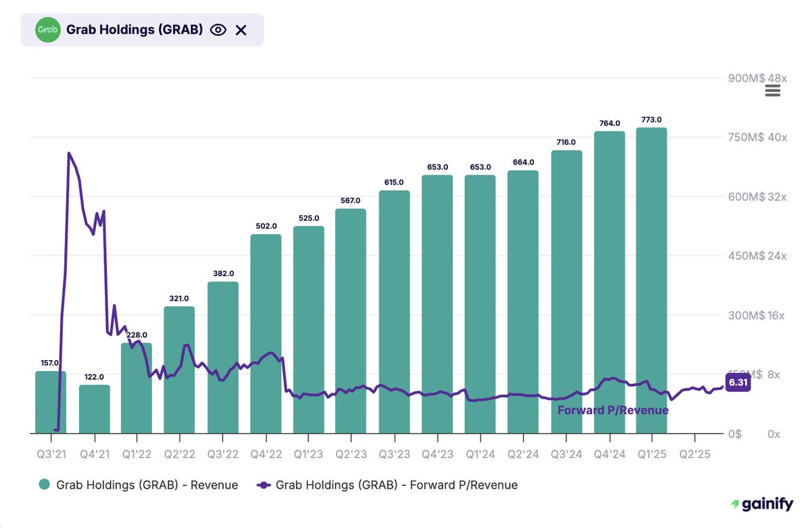The width and height of the screenshot is (812, 528).
Task: Click the Q3'21 axis label
Action: click(51, 454)
